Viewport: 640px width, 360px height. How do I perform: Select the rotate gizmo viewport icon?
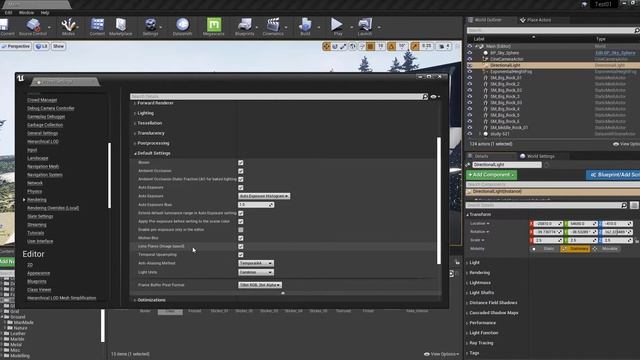335,47
